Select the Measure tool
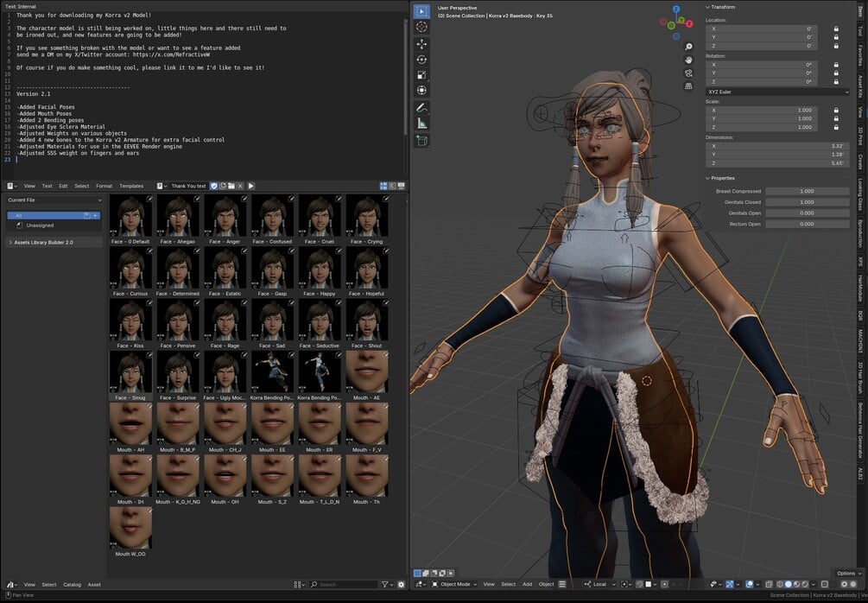Screen dimensions: 868x603 [x=421, y=124]
